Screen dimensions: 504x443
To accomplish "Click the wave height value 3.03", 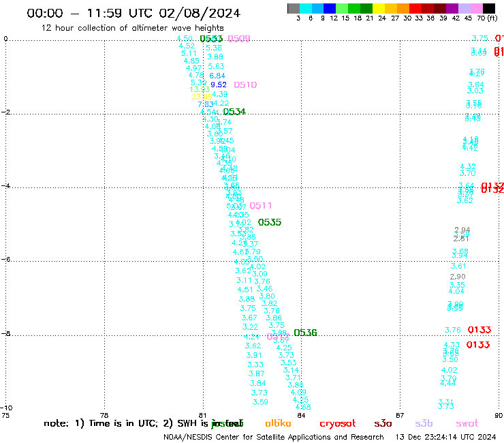I will (475, 91).
